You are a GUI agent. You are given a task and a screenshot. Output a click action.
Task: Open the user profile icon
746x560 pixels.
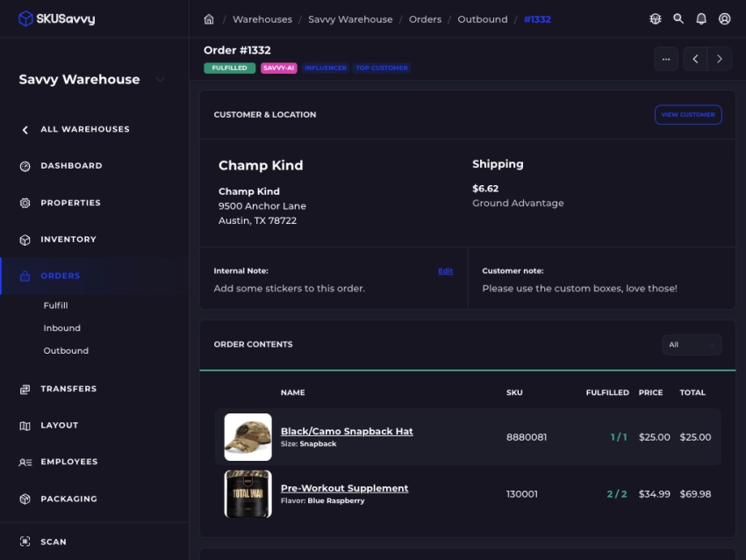click(x=724, y=19)
